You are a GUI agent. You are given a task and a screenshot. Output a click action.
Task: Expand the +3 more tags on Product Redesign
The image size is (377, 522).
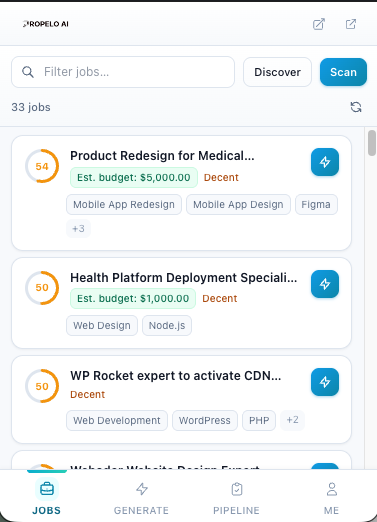[x=78, y=229]
